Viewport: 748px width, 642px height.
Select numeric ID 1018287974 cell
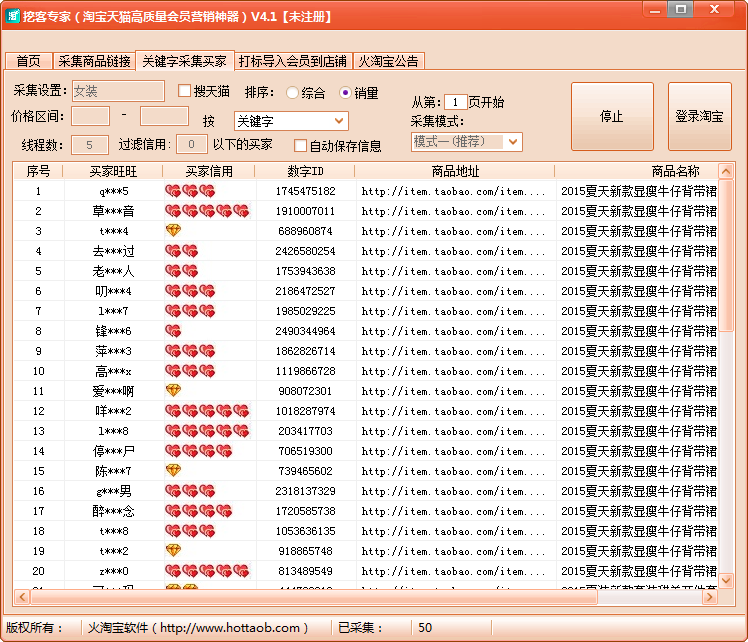pos(305,411)
